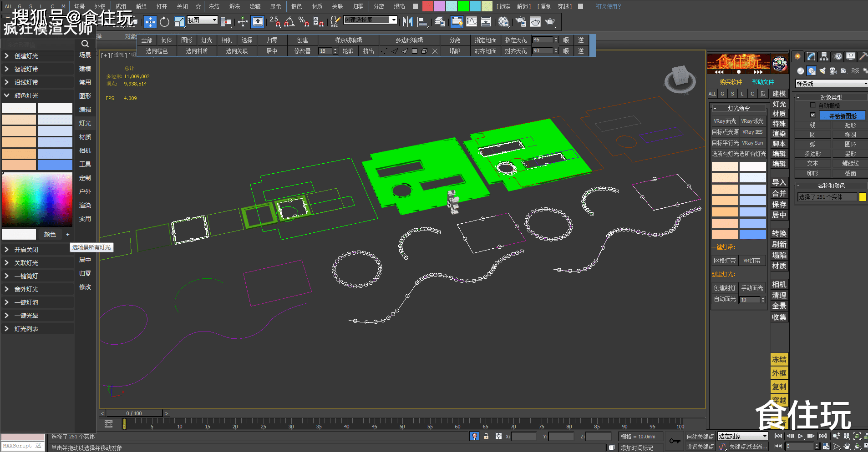The width and height of the screenshot is (868, 452).
Task: Open the Hierarchy panel tab icon
Action: click(x=824, y=56)
